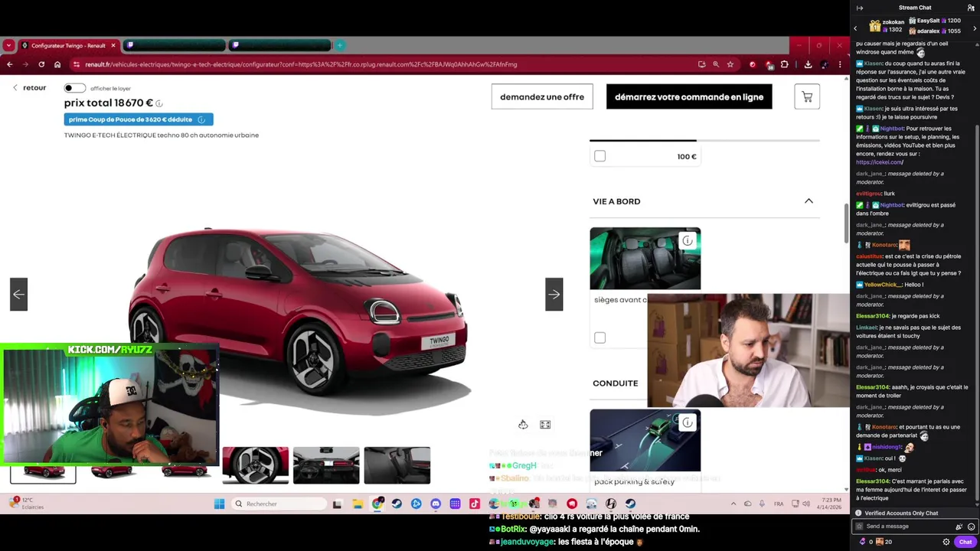This screenshot has height=551, width=980.
Task: Open the clock showing 7:23 PM
Action: point(831,504)
